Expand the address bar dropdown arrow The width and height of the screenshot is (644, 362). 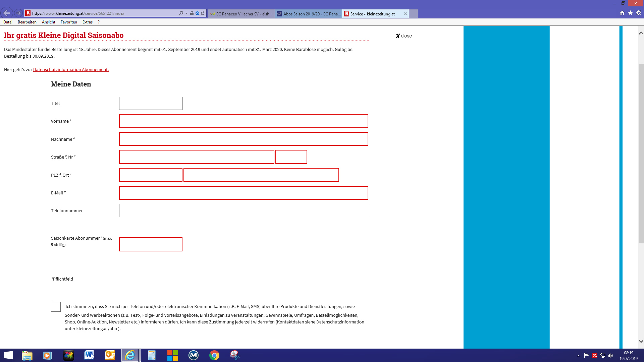(x=186, y=13)
